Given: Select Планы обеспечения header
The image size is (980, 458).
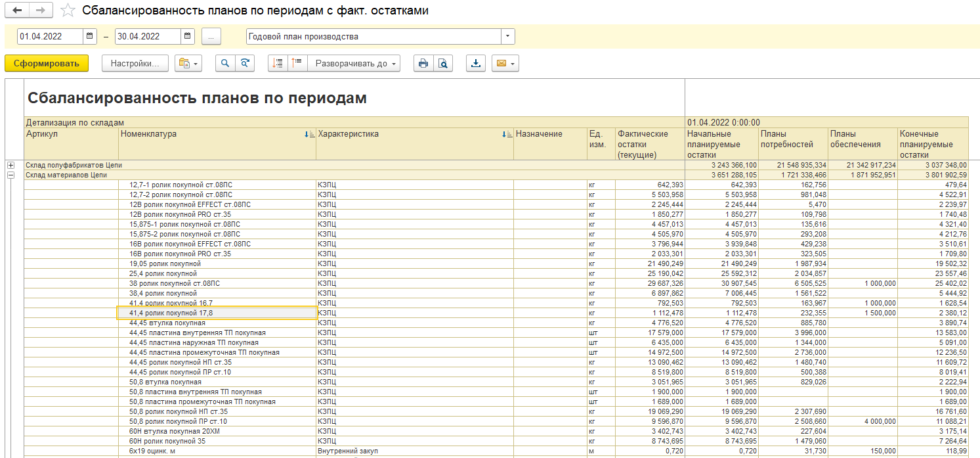Looking at the screenshot, I should 863,144.
